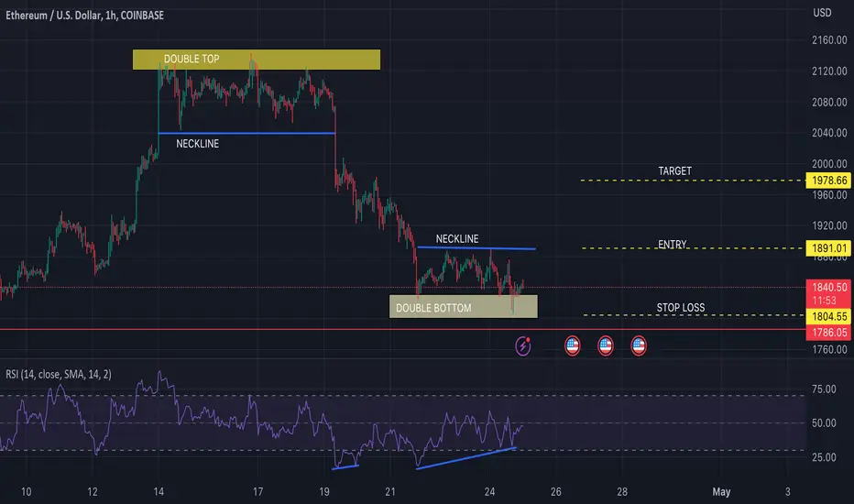Click the lower NECKLINE label near double bottom

457,238
